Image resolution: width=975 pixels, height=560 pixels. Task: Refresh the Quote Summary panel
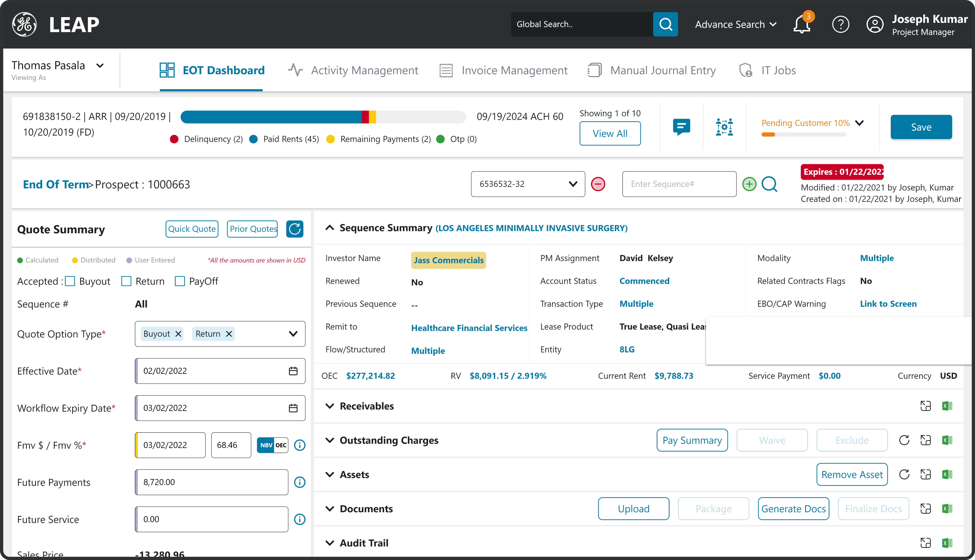tap(295, 229)
